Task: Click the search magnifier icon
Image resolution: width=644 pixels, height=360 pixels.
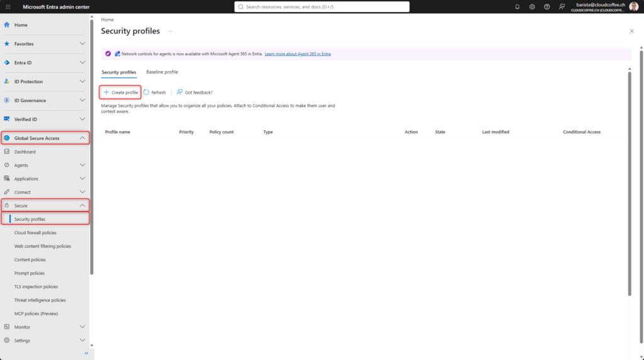Action: click(241, 6)
